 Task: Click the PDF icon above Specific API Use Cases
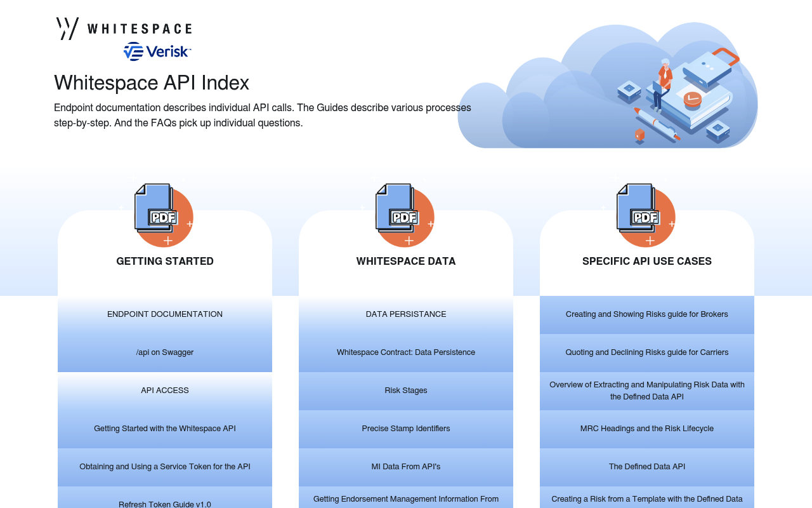tap(646, 215)
